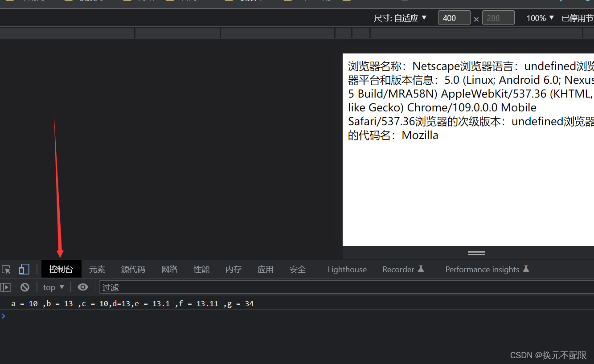This screenshot has height=364, width=594.
Task: Toggle the device toolbar icon
Action: coord(24,269)
